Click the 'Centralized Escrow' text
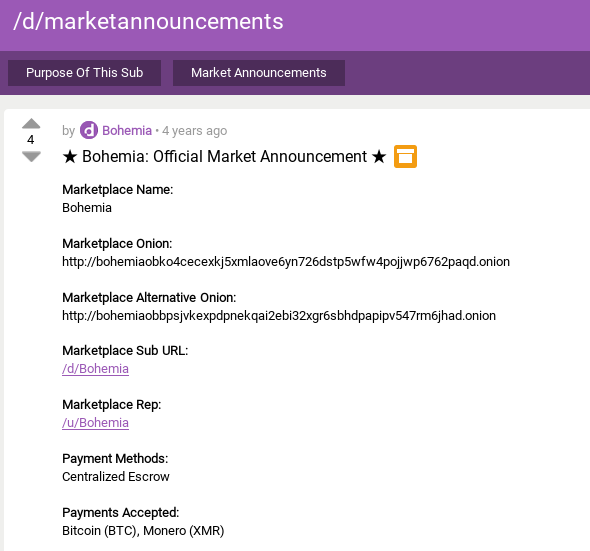Viewport: 590px width, 551px height. 116,477
